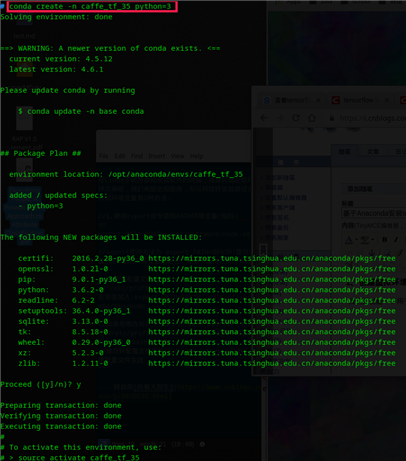The width and height of the screenshot is (406, 461).
Task: Click 'The following NEW packages will be INSTALLED:' line
Action: coord(101,237)
